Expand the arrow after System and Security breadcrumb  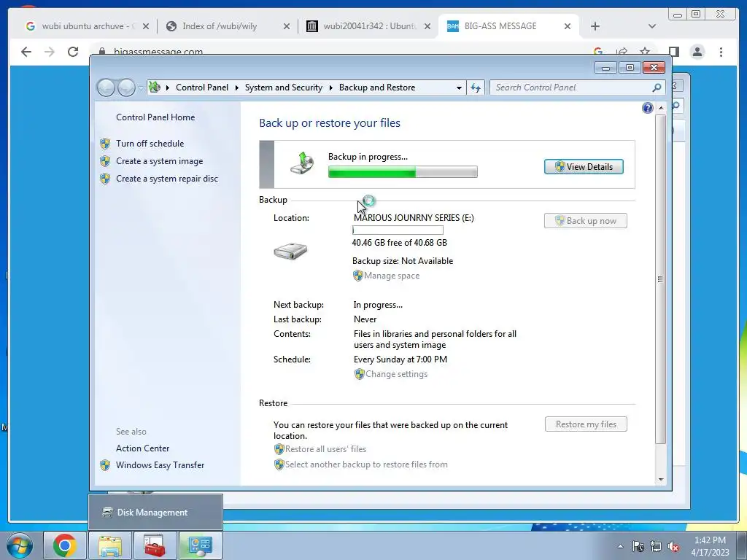(x=330, y=87)
